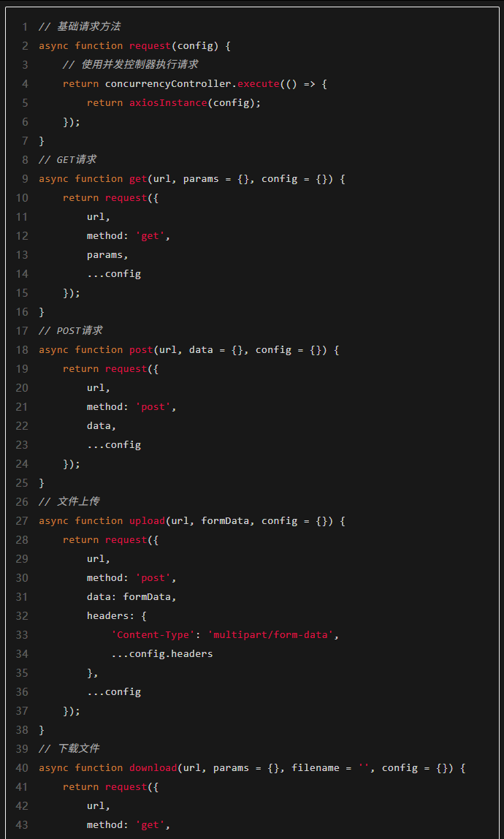Click the '// POST请求' comment
The width and height of the screenshot is (504, 839).
tap(70, 330)
